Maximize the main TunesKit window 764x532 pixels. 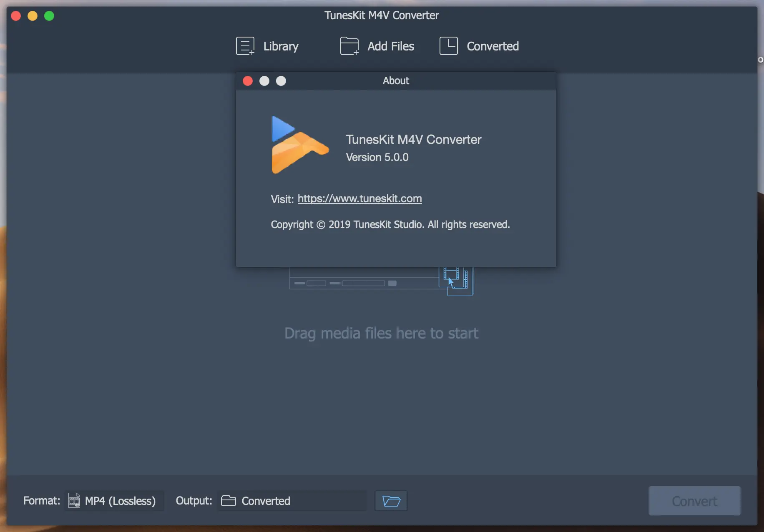point(49,16)
